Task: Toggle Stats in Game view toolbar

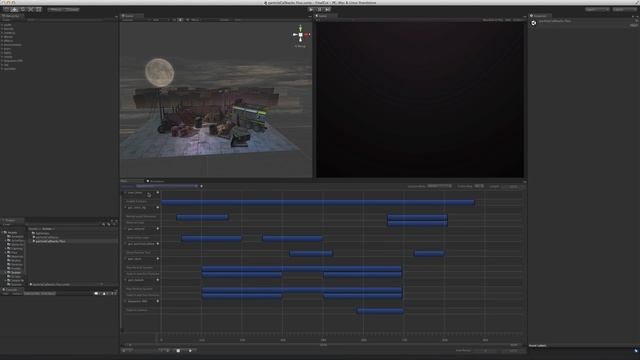Action: (508, 20)
